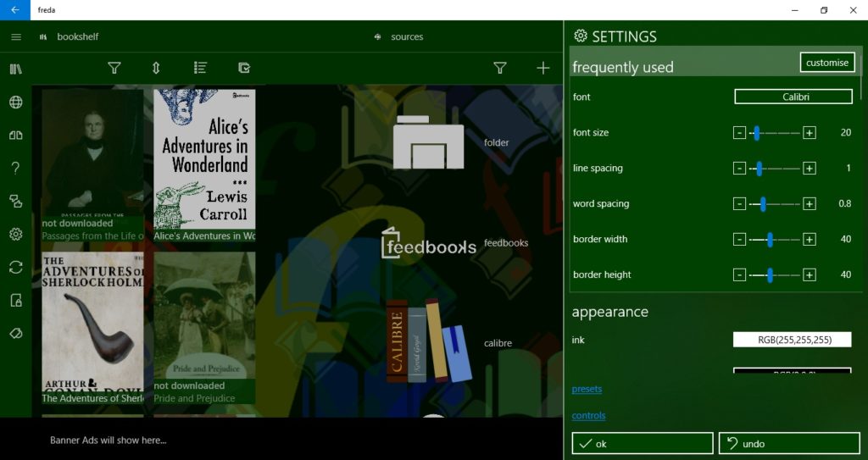
Task: Open settings gear in left sidebar
Action: 16,234
